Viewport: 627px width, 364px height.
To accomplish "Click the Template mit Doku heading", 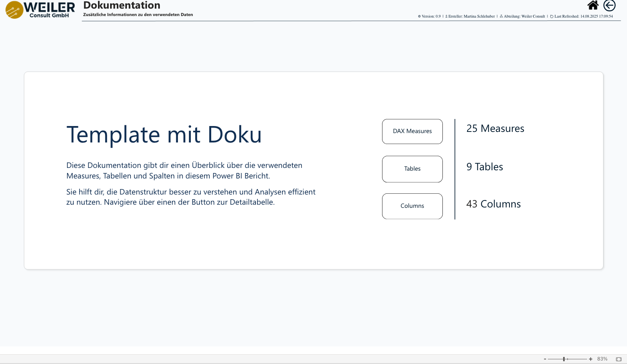I will coord(164,135).
